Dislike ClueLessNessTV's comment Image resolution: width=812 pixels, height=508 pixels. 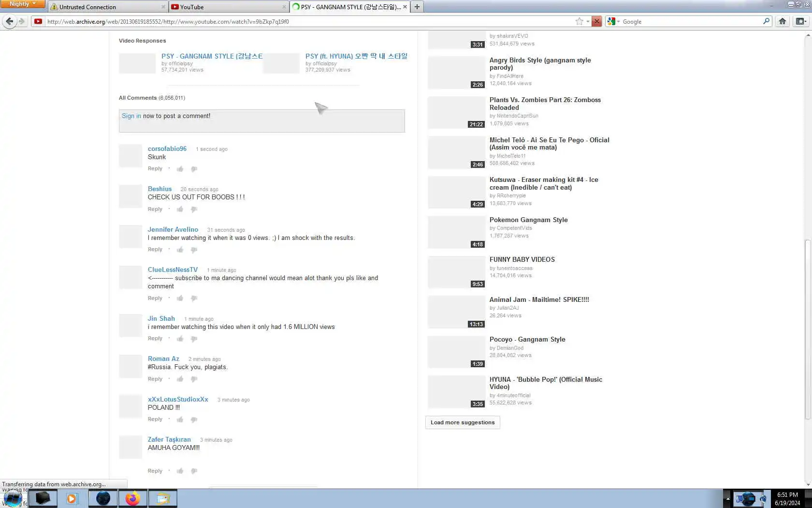(x=194, y=298)
